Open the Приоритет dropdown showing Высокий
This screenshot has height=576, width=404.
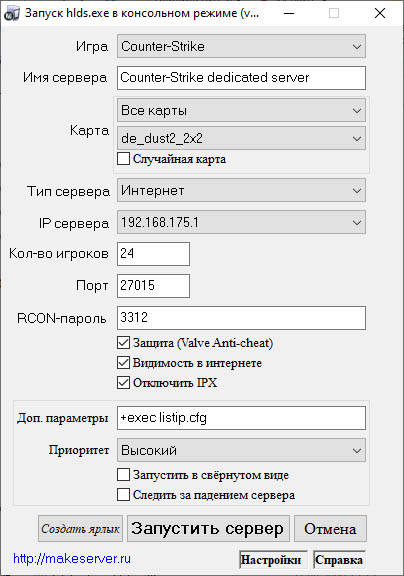pyautogui.click(x=241, y=450)
